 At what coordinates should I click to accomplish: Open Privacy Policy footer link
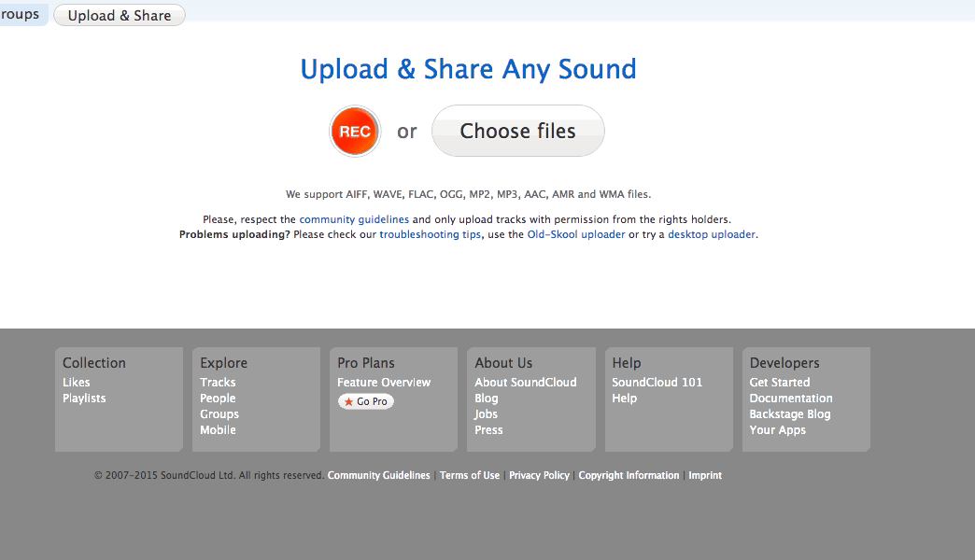(539, 475)
